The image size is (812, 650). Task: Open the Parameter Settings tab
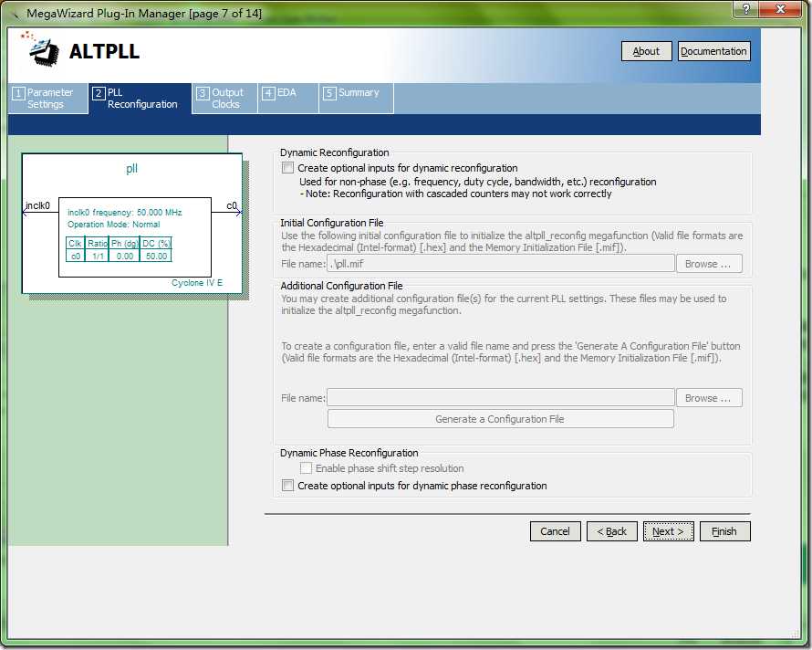click(48, 98)
